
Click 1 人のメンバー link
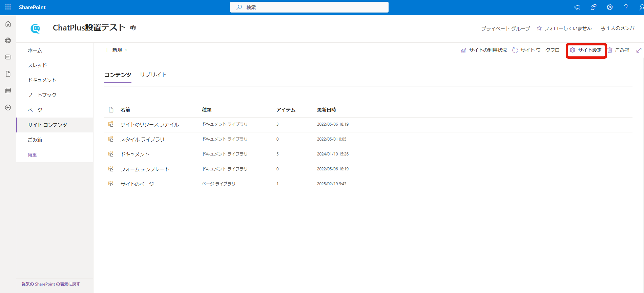[620, 28]
